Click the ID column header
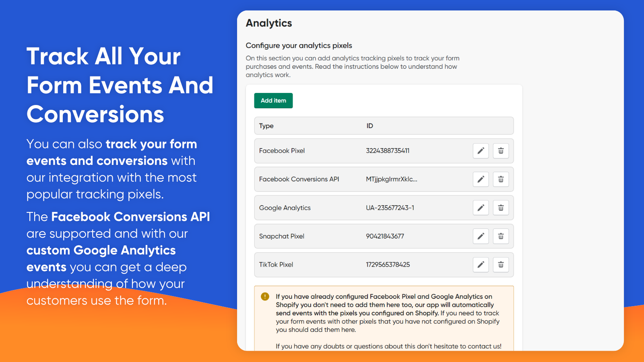 369,126
